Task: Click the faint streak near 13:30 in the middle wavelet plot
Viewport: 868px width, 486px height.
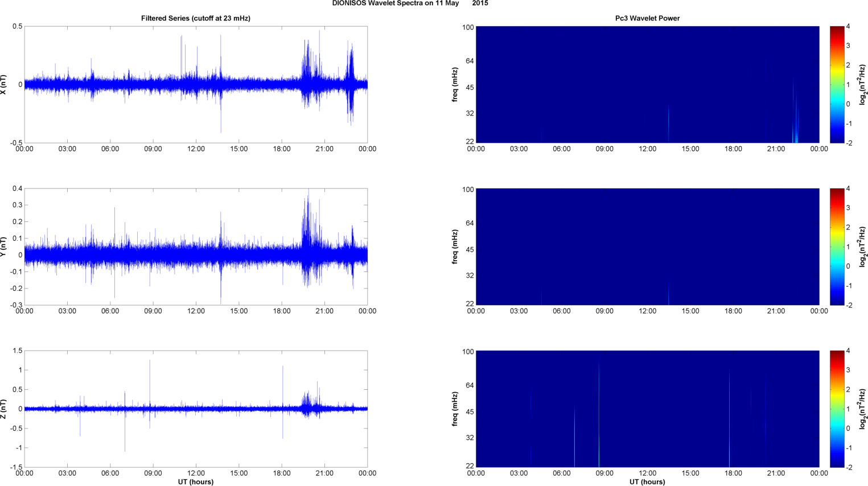Action: tap(669, 291)
